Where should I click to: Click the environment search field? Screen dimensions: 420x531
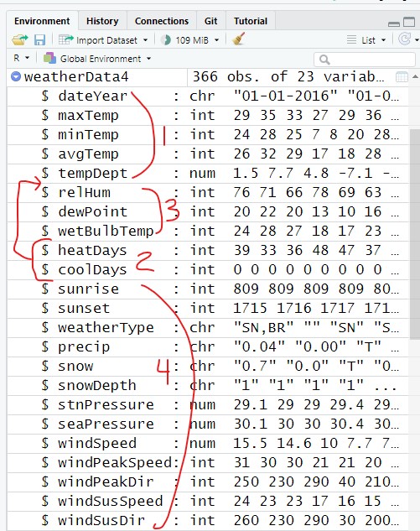(x=365, y=60)
